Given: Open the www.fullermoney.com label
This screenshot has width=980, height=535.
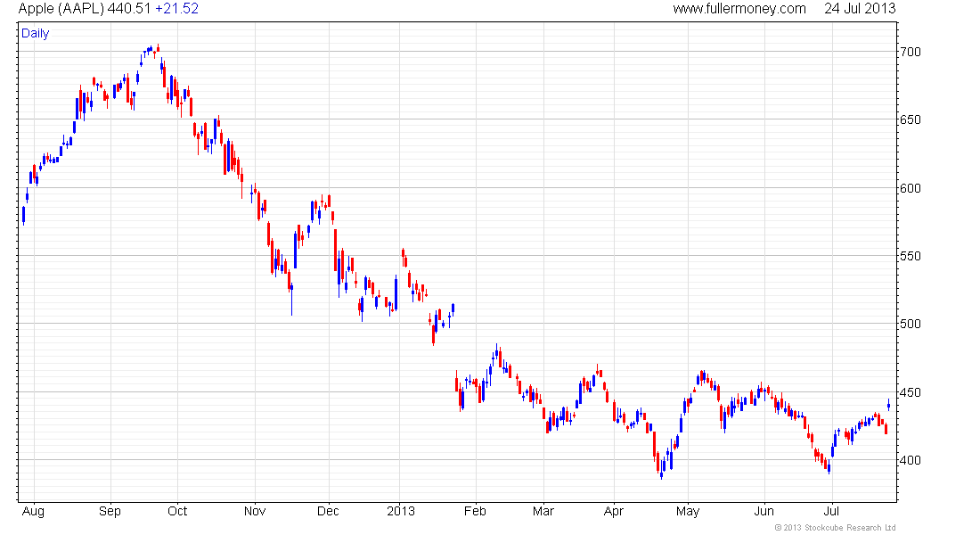Looking at the screenshot, I should point(739,9).
